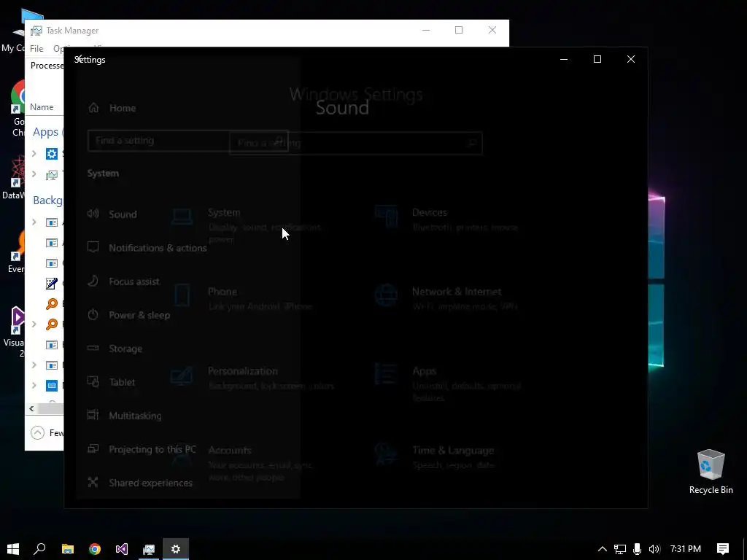Open Power & sleep settings

[x=128, y=315]
